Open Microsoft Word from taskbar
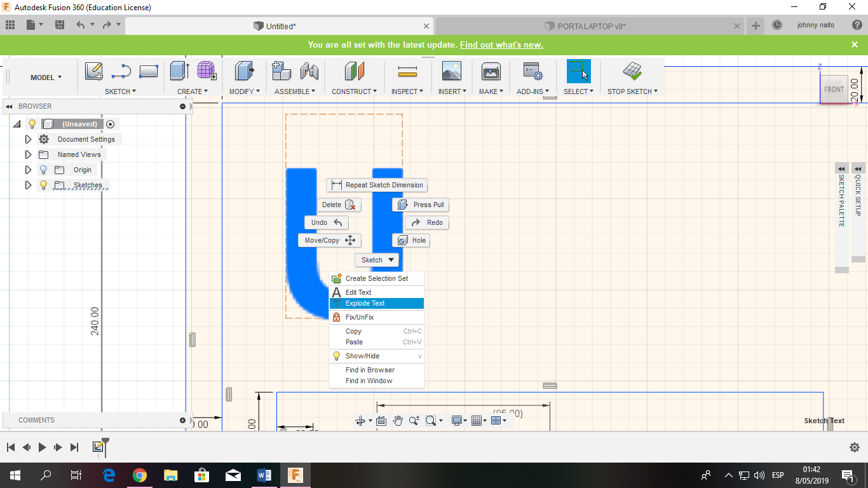868x488 pixels. [x=264, y=475]
